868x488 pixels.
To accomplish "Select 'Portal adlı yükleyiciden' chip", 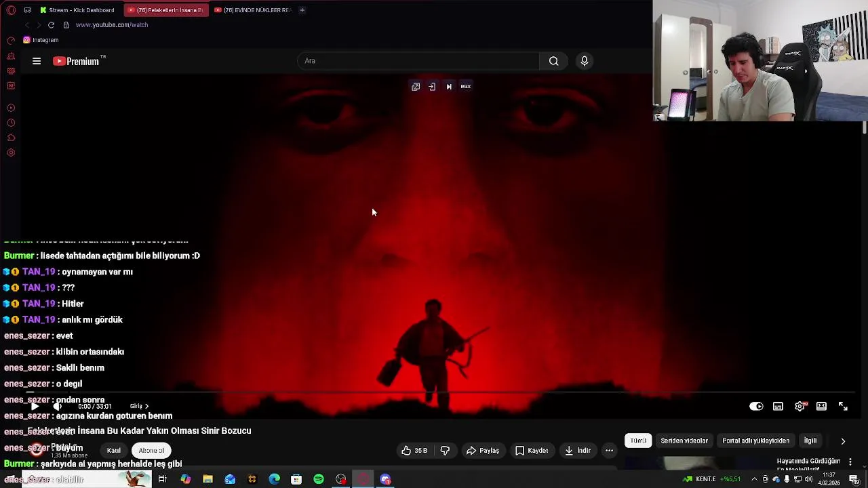I will point(755,441).
